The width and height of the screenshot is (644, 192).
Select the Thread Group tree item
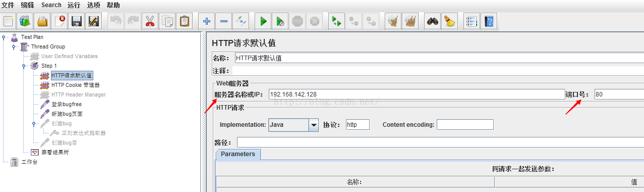pyautogui.click(x=47, y=46)
